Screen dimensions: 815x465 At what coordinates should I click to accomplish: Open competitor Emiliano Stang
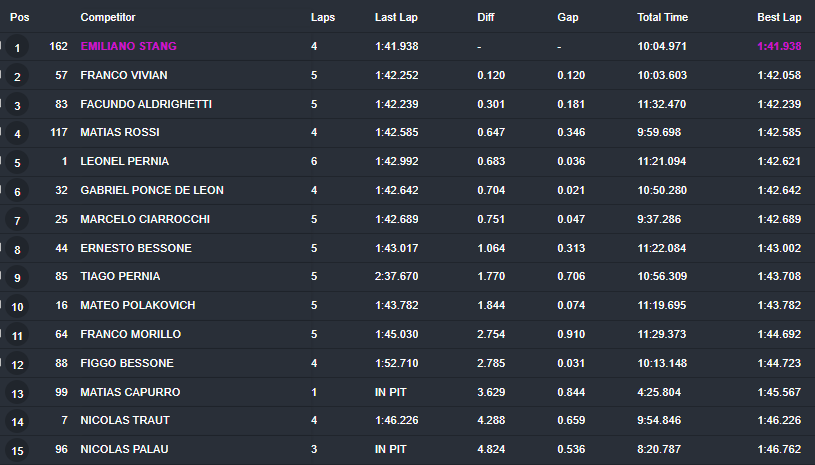click(x=128, y=46)
